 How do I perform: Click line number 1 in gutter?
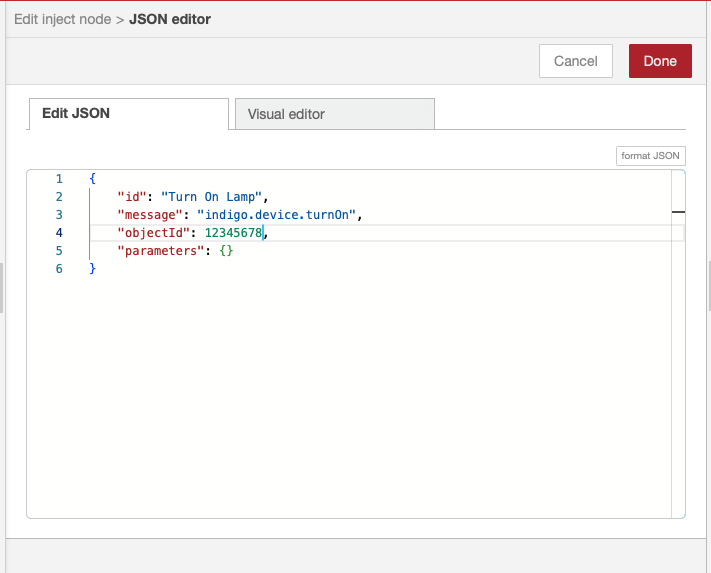coord(59,179)
